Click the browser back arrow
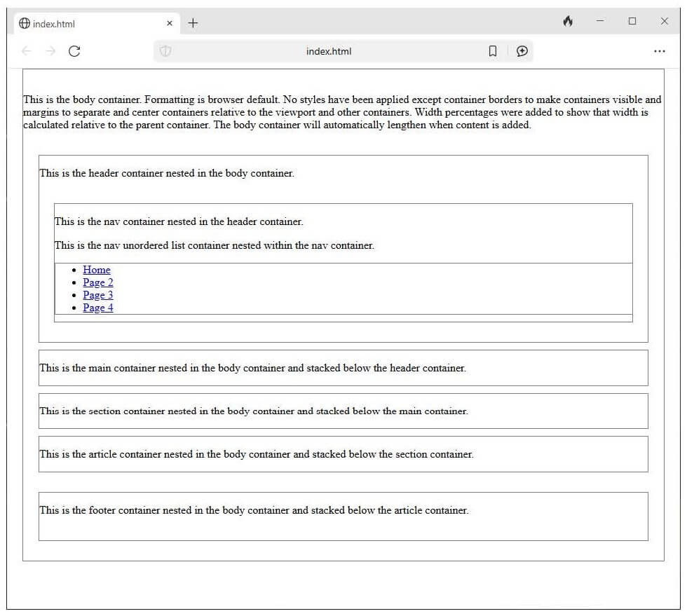 click(27, 51)
